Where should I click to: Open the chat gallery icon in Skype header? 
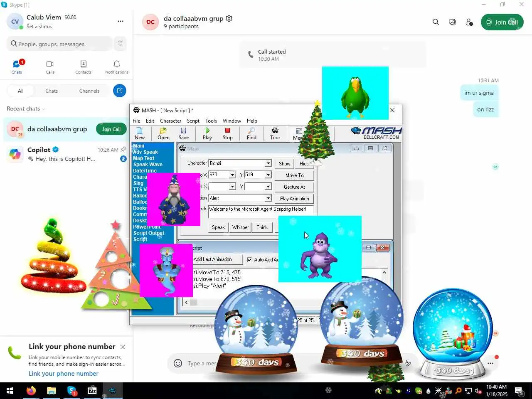[x=453, y=22]
